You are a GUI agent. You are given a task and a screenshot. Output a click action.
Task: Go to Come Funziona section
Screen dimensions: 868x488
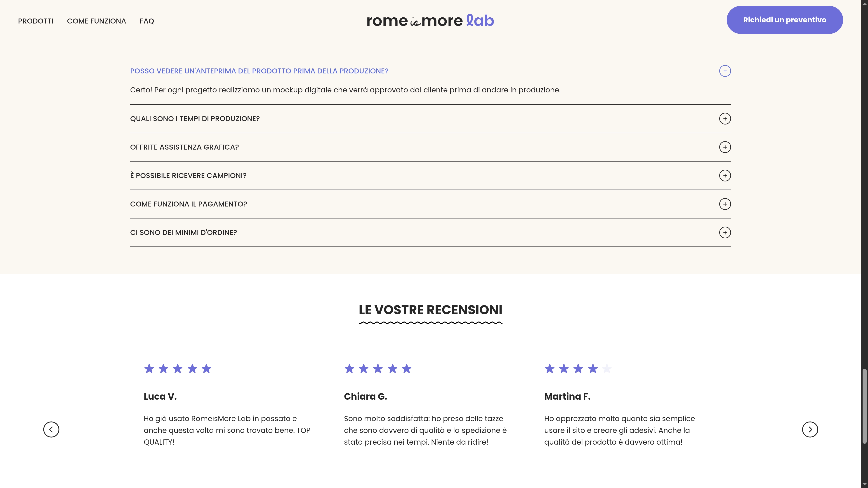[x=96, y=21]
